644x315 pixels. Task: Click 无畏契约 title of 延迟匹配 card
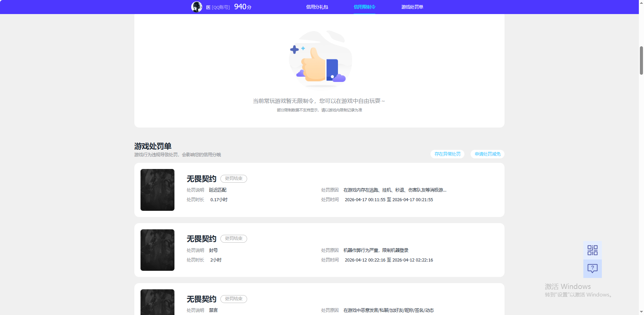[x=202, y=179]
